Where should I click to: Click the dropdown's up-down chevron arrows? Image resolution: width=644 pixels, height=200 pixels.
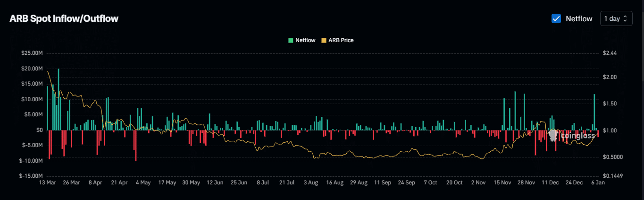pos(625,18)
